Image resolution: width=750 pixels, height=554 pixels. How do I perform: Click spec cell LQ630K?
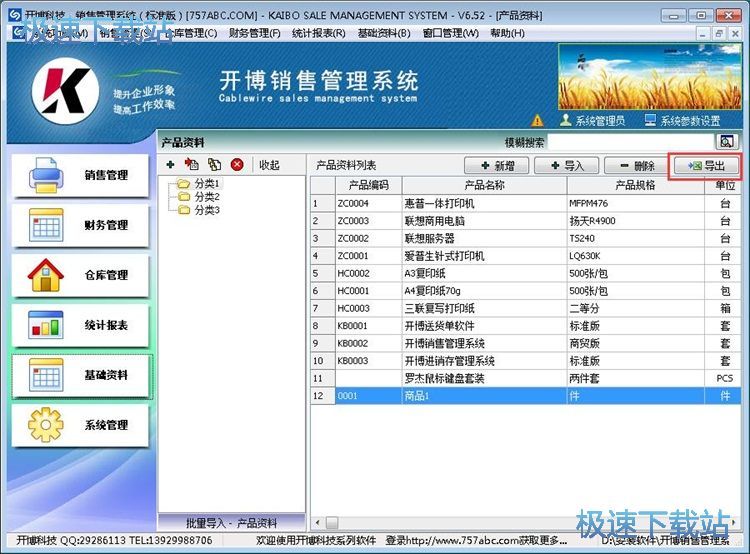click(635, 256)
